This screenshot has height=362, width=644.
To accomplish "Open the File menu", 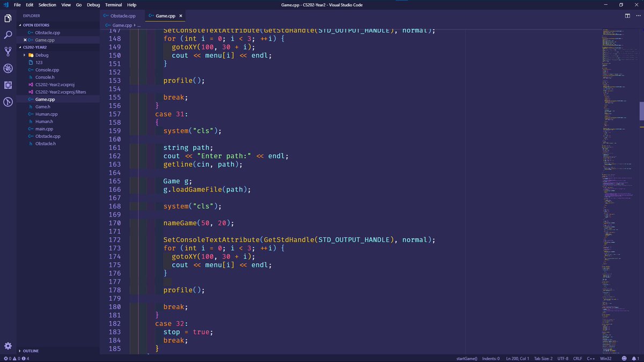I will point(17,5).
